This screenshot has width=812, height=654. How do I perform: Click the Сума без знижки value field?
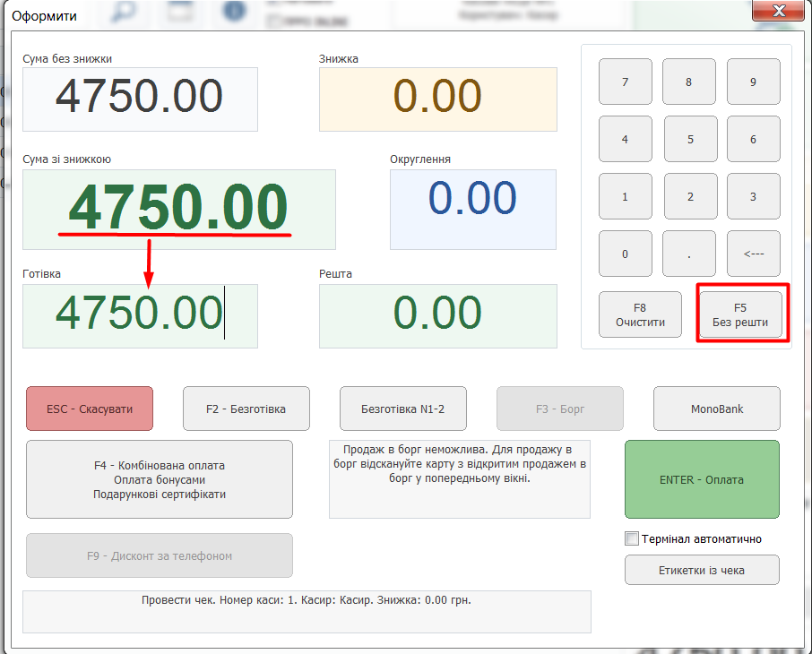pyautogui.click(x=140, y=99)
